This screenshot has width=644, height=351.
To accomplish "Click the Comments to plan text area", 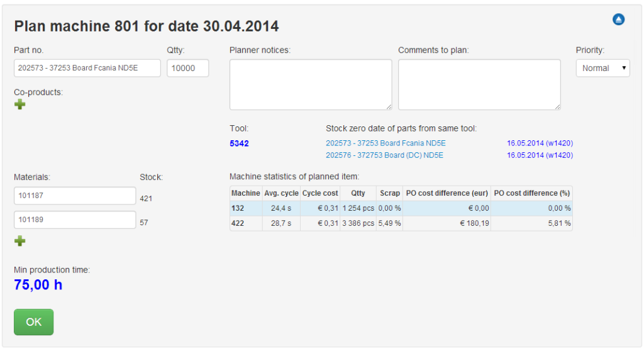I will [x=479, y=85].
